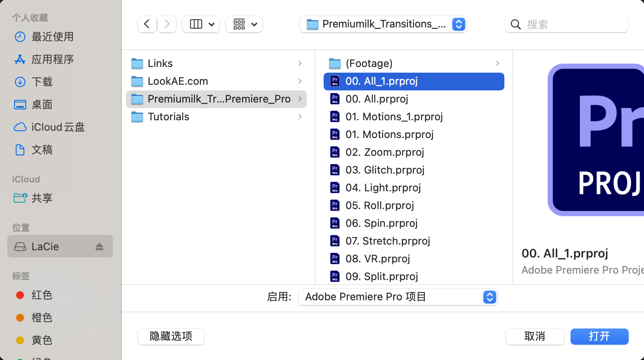The image size is (644, 360).
Task: Select the 红色 red tag
Action: [42, 295]
